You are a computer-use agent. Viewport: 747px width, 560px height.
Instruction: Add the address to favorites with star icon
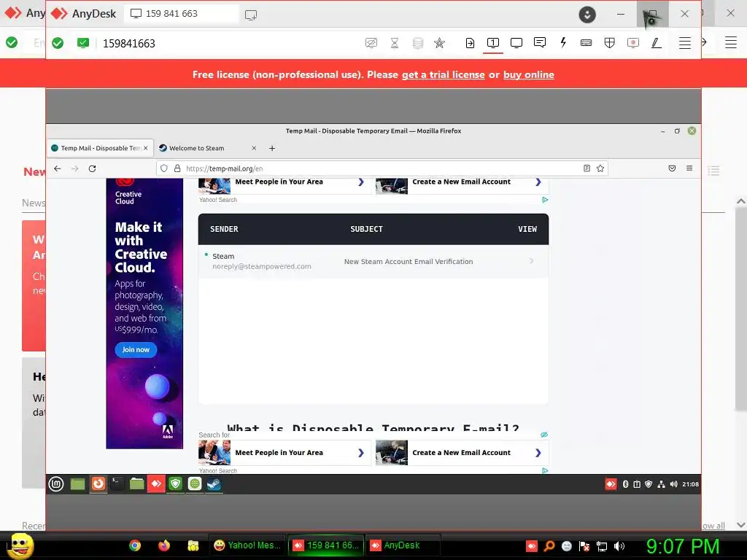pos(439,43)
